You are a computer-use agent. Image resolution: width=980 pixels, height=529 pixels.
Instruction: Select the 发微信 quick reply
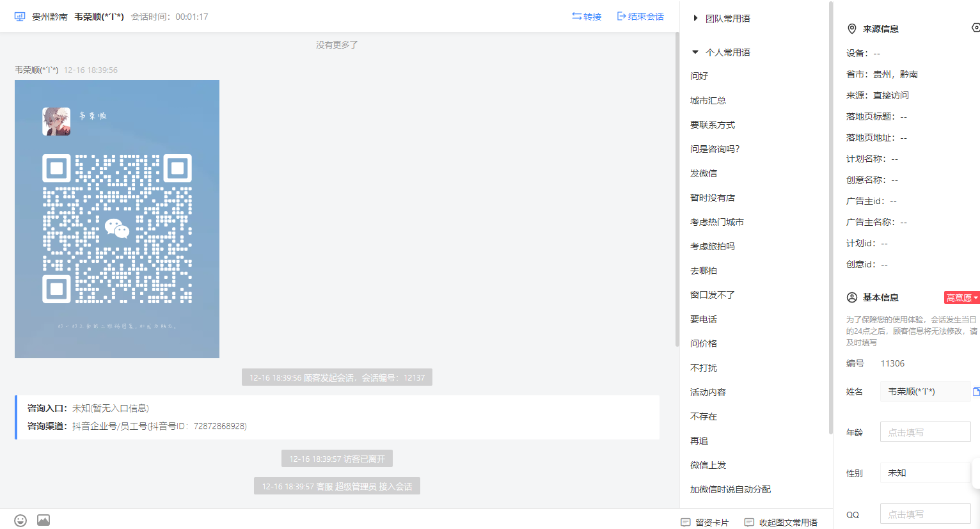pyautogui.click(x=704, y=173)
